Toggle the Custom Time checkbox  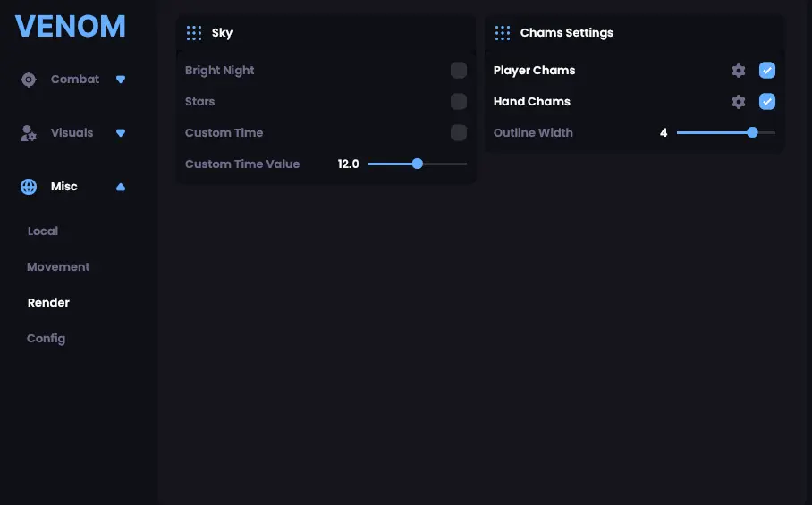point(458,133)
